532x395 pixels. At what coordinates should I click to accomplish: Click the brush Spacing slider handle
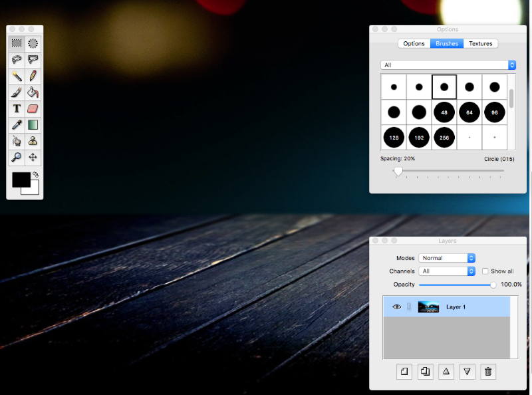(x=398, y=172)
